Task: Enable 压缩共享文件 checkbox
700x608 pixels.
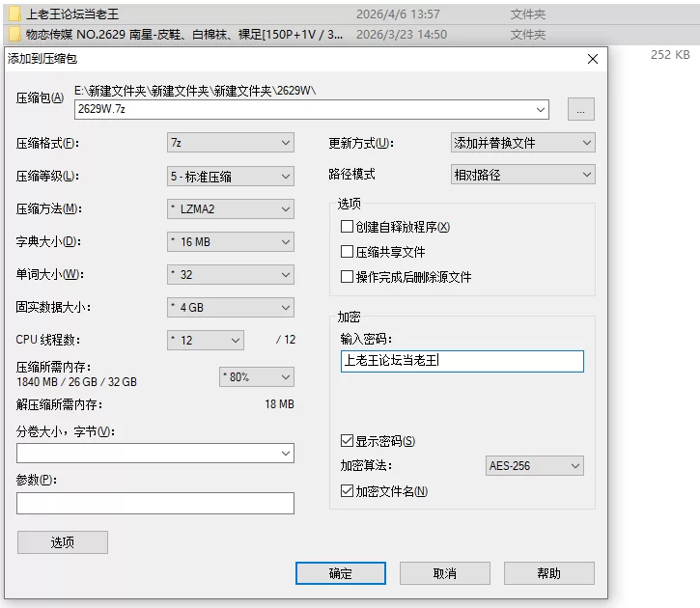Action: tap(347, 252)
